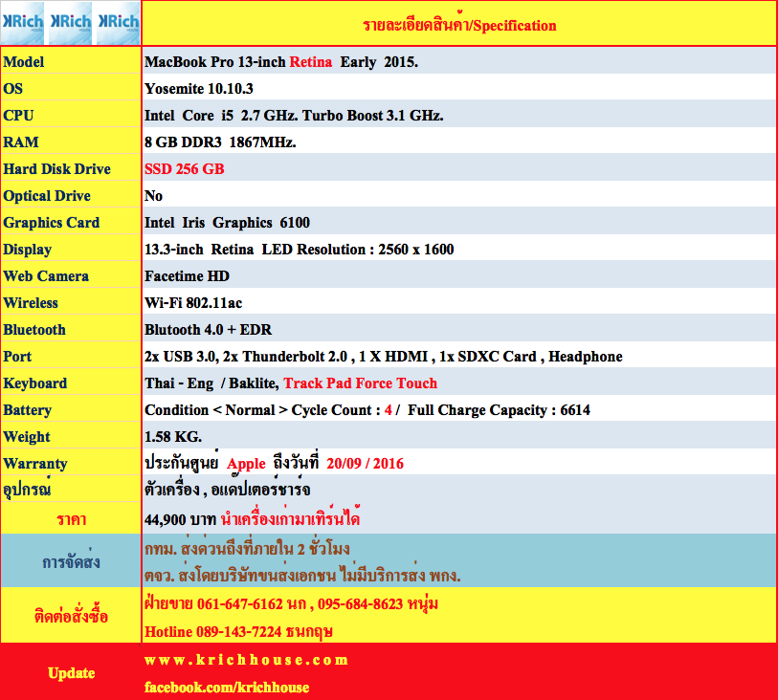Click the '2560 x 1600' resolution value
The height and width of the screenshot is (700, 778).
pyautogui.click(x=415, y=250)
